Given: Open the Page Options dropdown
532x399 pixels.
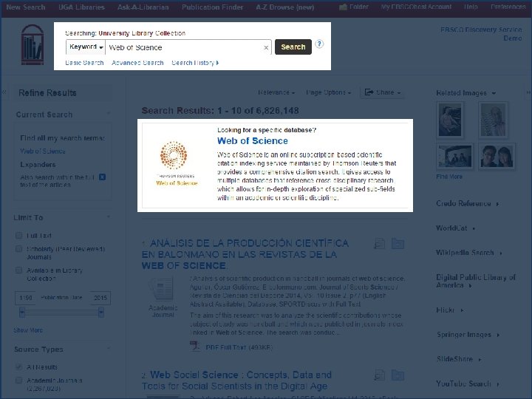Looking at the screenshot, I should pos(328,92).
